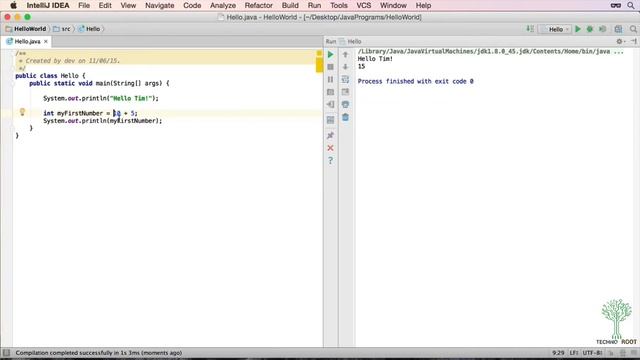Click the intention light bulb in gutter
This screenshot has width=640, height=360.
[x=22, y=112]
